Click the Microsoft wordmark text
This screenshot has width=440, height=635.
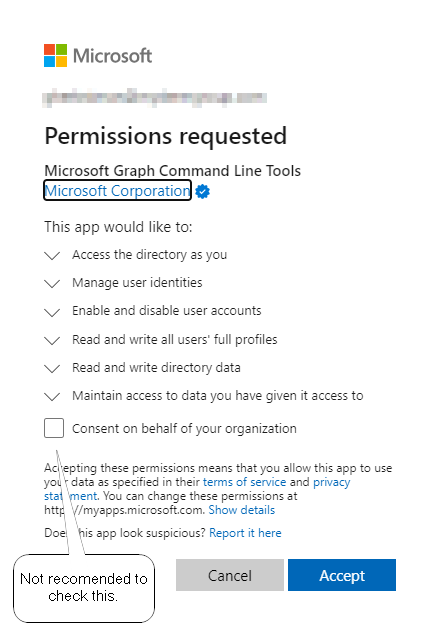click(x=113, y=56)
